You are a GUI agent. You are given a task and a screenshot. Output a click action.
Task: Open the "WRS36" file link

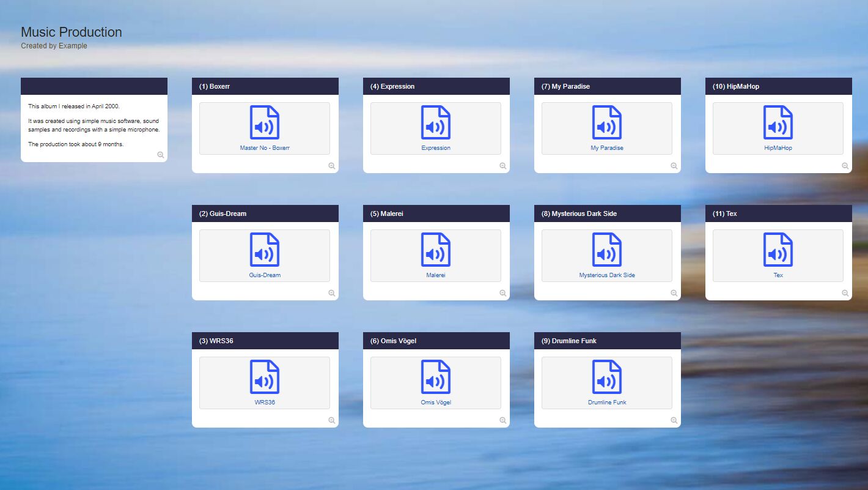265,403
